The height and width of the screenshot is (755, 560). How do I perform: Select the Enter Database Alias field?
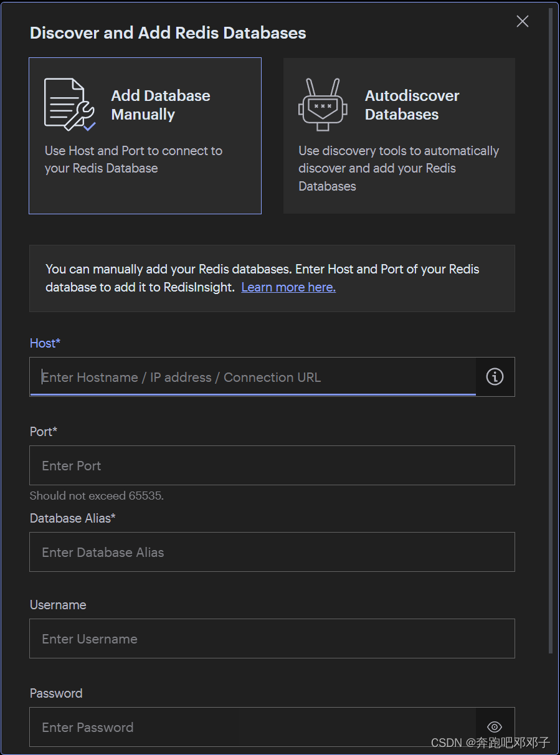click(272, 552)
